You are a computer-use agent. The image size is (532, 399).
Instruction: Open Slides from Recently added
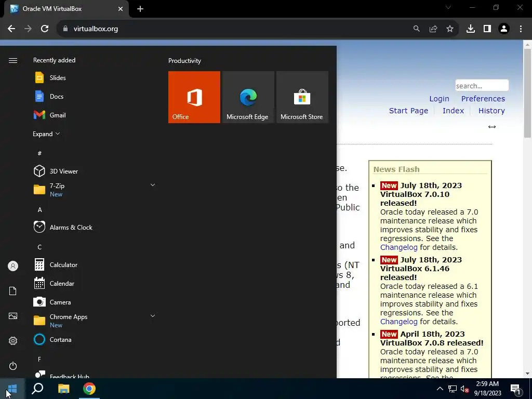pyautogui.click(x=95, y=78)
